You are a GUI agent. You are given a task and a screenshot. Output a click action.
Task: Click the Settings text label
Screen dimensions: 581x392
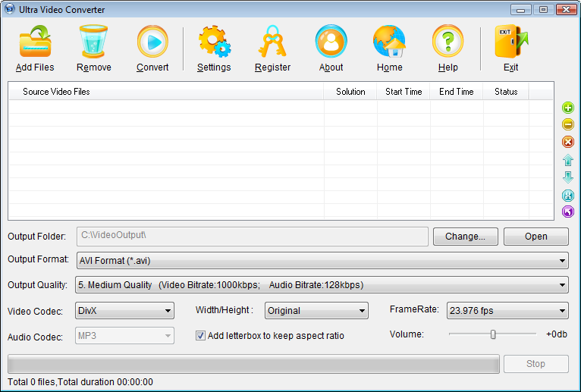[x=214, y=67]
